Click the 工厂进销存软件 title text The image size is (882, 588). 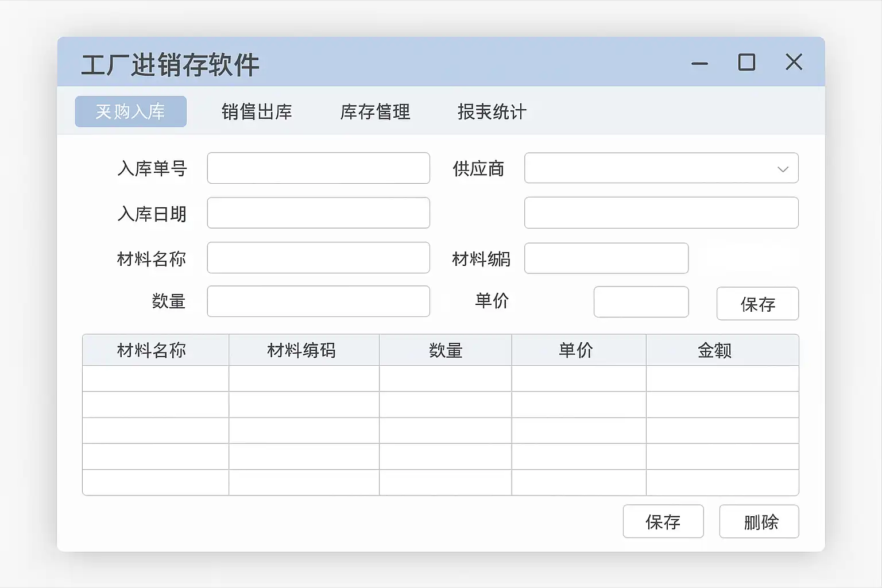[x=171, y=64]
